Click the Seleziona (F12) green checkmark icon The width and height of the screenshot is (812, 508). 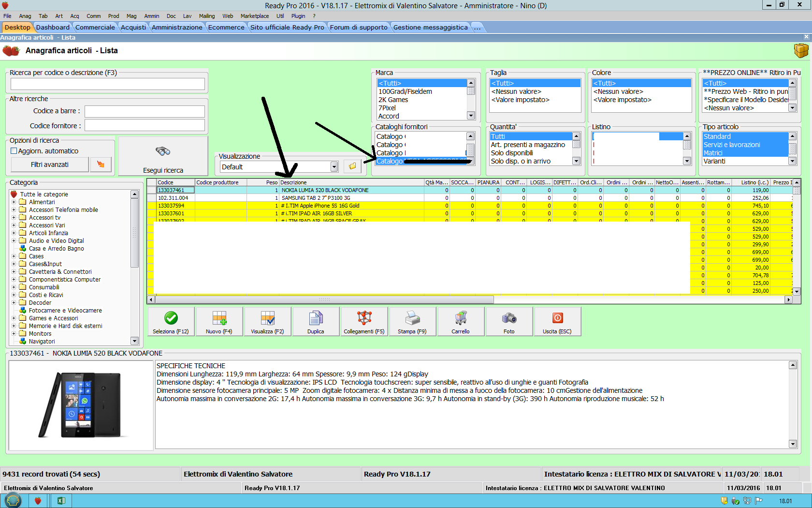pyautogui.click(x=171, y=318)
